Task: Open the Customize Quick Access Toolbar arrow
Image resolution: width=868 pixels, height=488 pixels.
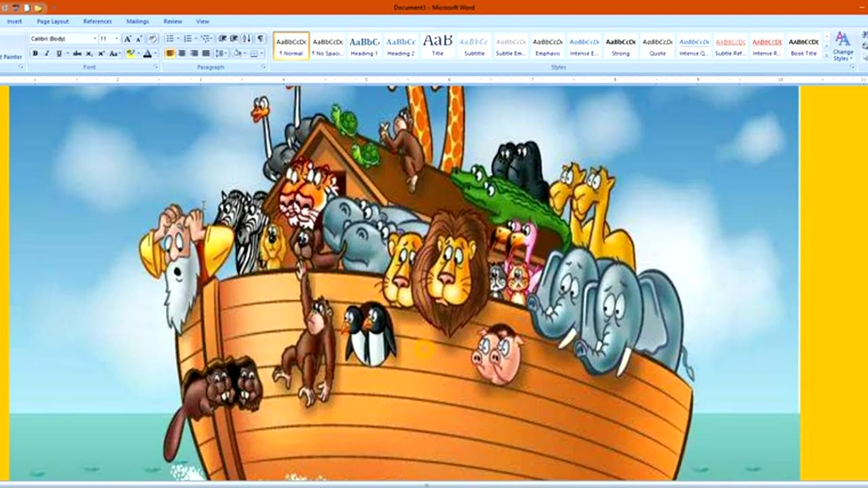Action: click(x=53, y=8)
